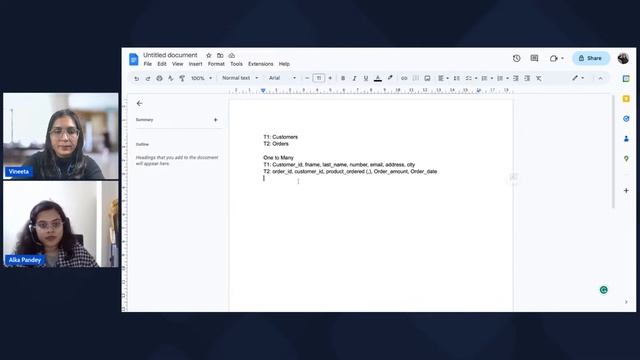The image size is (640, 360).
Task: Open the File menu
Action: click(148, 64)
